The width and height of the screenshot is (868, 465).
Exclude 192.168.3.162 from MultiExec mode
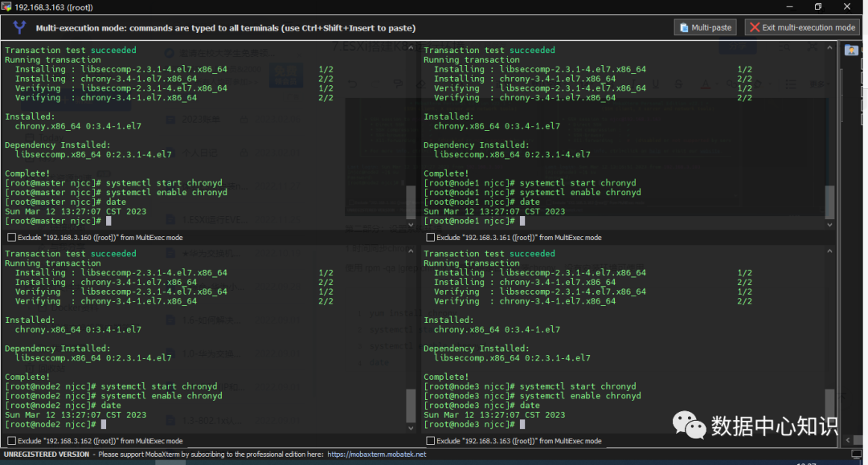click(11, 441)
